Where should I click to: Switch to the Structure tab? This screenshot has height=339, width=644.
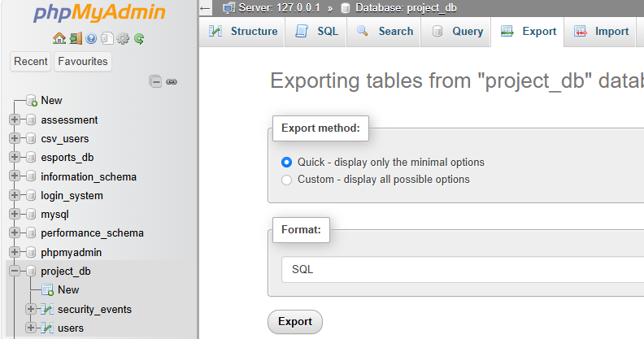tap(243, 32)
